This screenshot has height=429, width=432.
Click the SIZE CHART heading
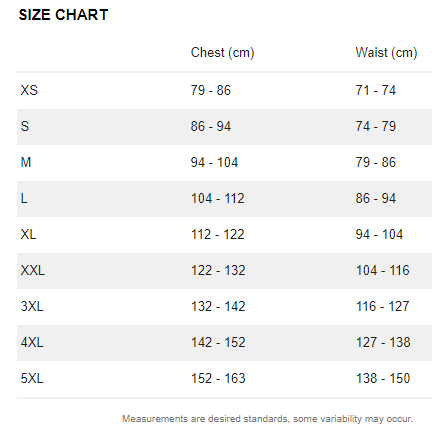63,15
